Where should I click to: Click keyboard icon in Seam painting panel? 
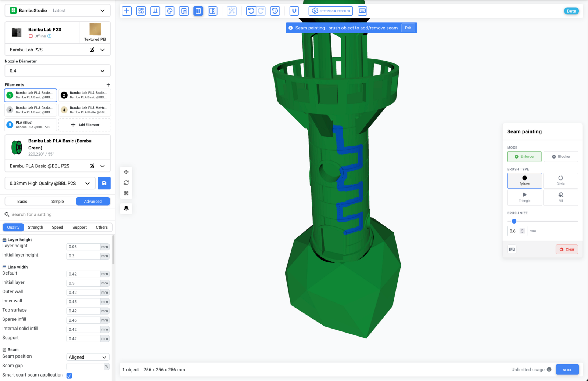(512, 250)
